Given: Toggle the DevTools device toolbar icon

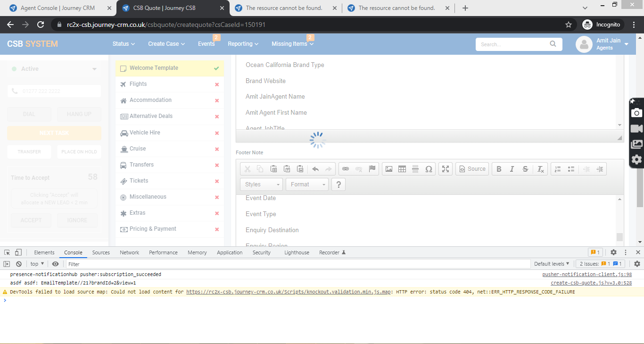Looking at the screenshot, I should 18,252.
